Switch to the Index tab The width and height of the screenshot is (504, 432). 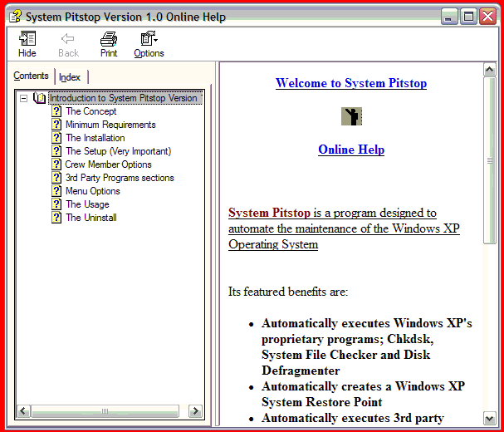[x=70, y=77]
